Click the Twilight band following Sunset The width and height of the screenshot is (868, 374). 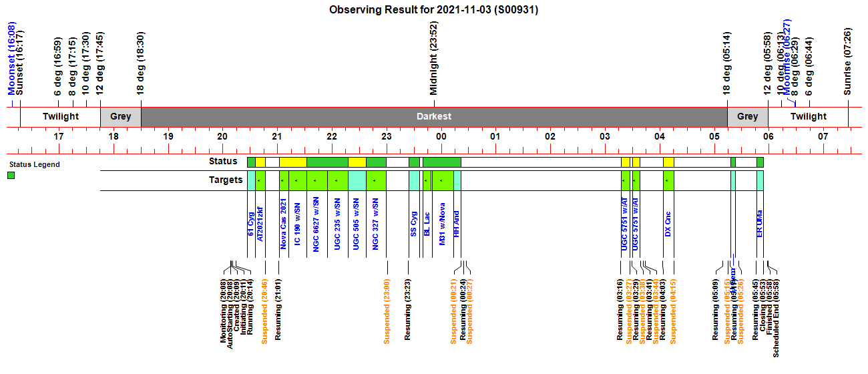tap(61, 116)
